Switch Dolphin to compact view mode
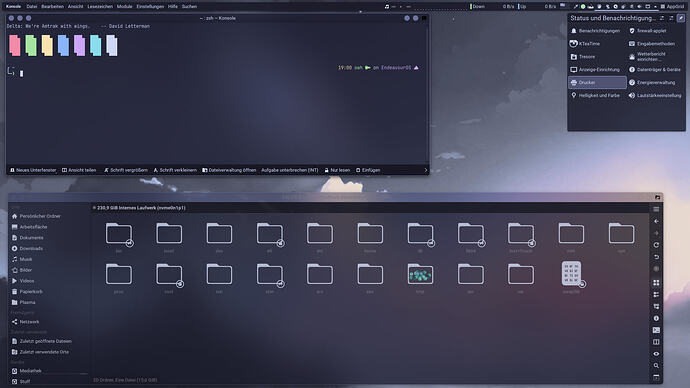This screenshot has width=690, height=388. 656,294
